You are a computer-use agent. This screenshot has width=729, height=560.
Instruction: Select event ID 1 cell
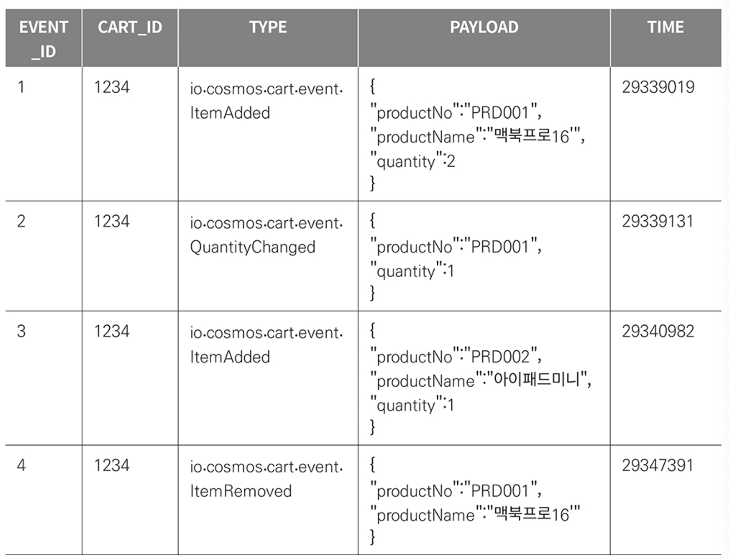click(x=21, y=87)
